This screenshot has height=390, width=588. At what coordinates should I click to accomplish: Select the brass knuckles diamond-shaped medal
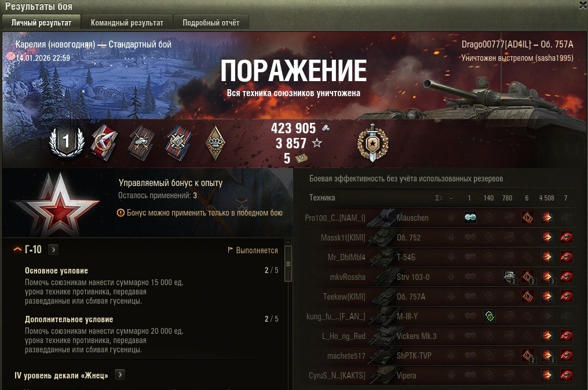216,143
